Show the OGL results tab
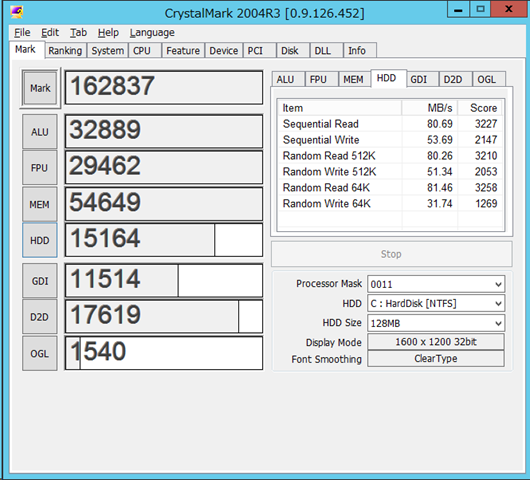This screenshot has height=480, width=530. 487,79
